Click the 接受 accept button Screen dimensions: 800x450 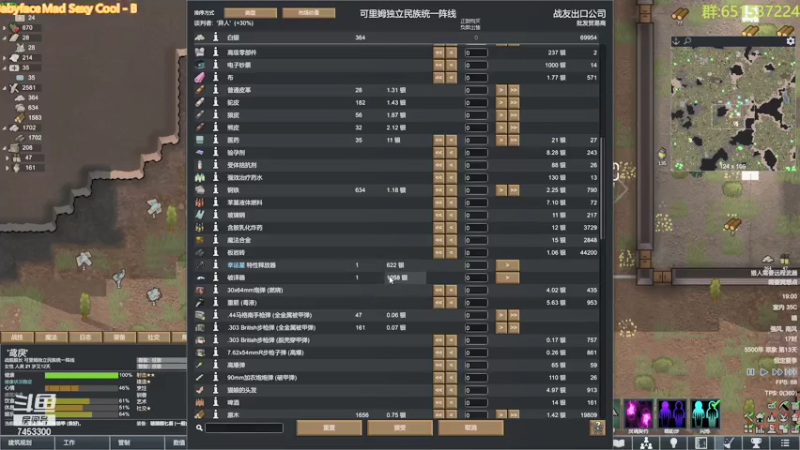[400, 428]
